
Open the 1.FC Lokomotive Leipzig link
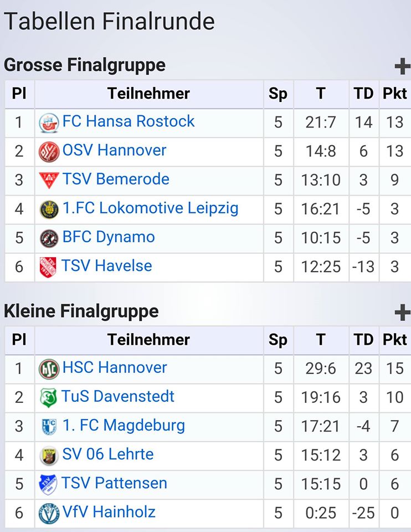[x=151, y=208]
